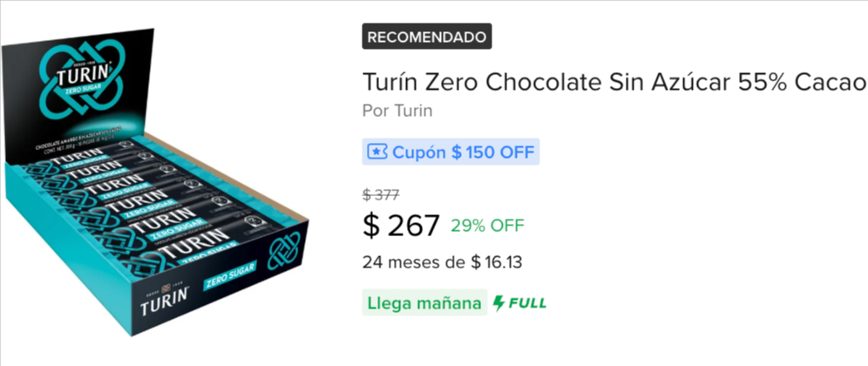Screen dimensions: 868x366
Task: Click the coupon ticket star icon
Action: point(377,152)
